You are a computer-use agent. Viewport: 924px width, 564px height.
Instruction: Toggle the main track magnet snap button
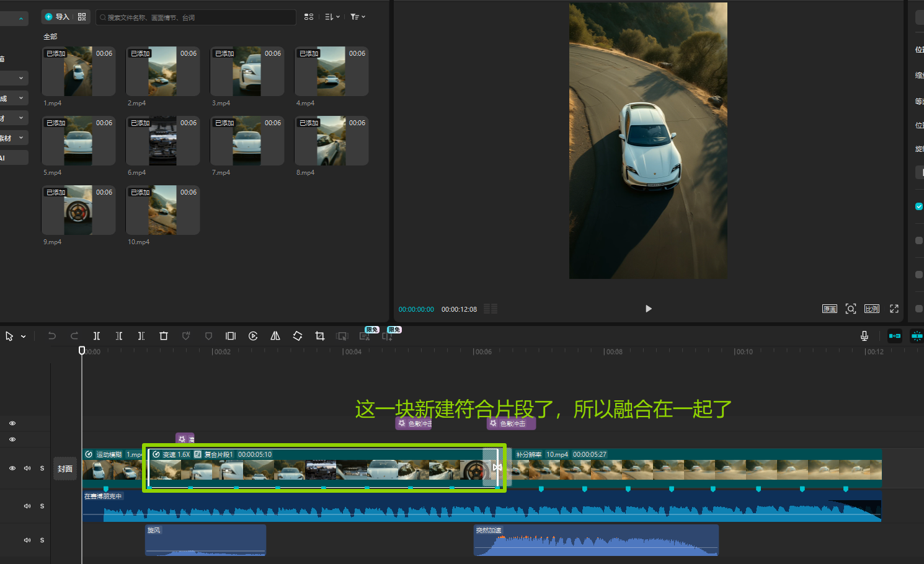point(895,336)
